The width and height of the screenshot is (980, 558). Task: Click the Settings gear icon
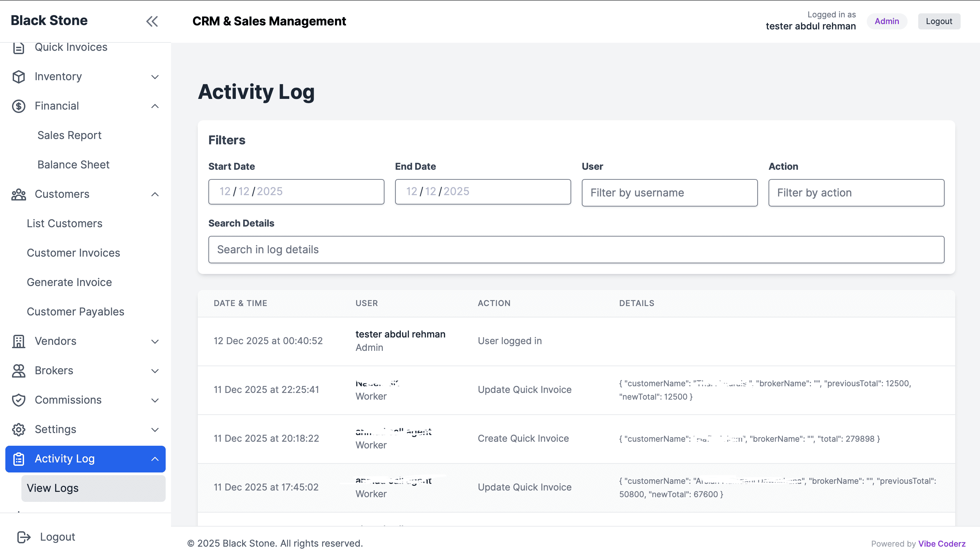point(18,430)
